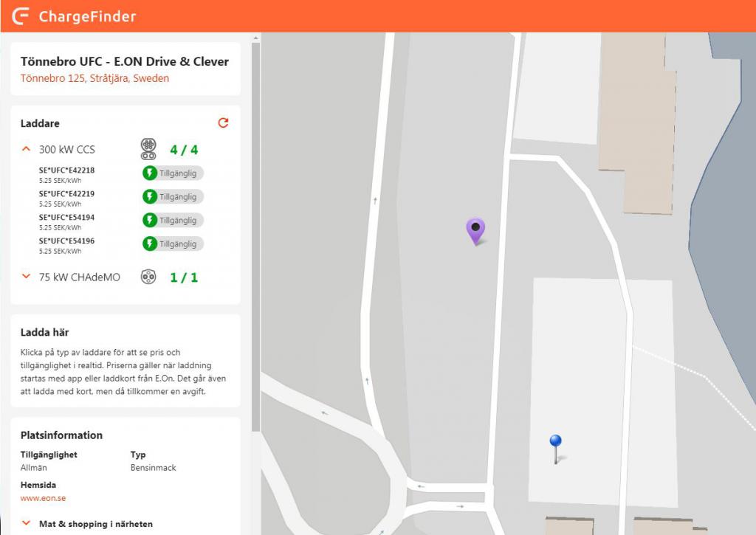Screen dimensions: 756x535
Task: Click the scrollbar up arrow
Action: (x=255, y=38)
